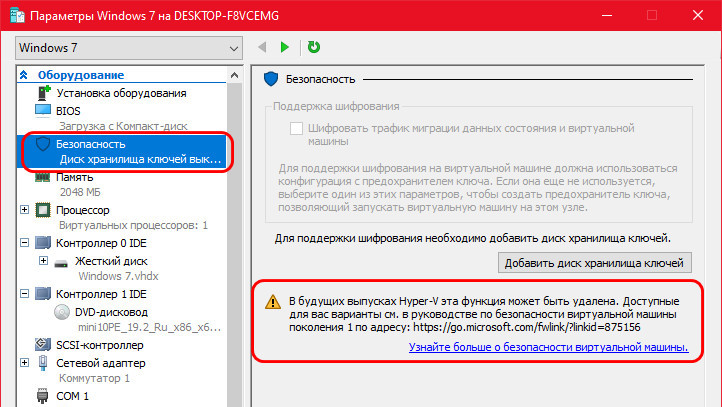Click the add hardware icon

point(43,93)
